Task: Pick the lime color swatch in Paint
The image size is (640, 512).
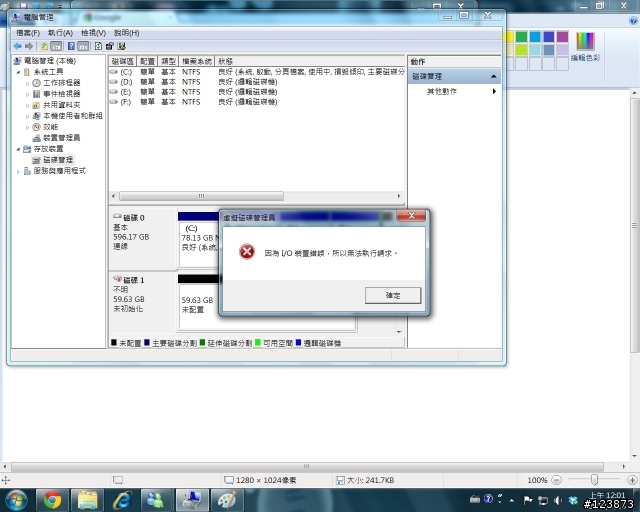Action: tap(522, 50)
